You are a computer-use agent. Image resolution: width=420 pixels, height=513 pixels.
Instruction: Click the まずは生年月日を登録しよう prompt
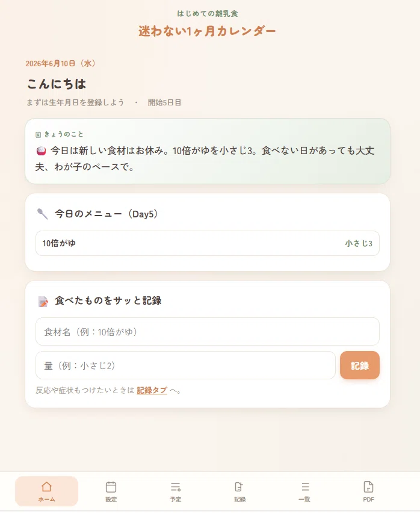[75, 102]
